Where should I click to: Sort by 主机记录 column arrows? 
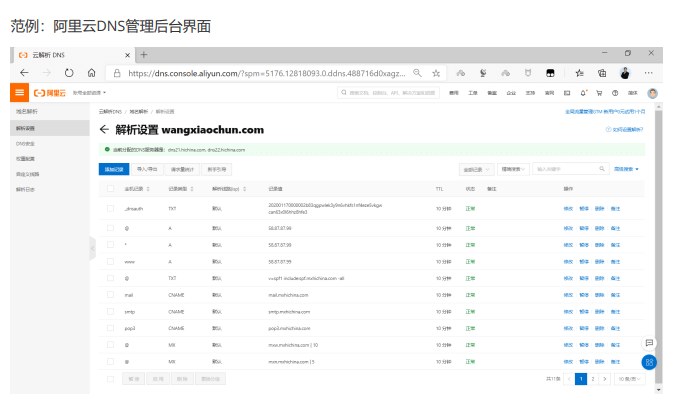148,189
